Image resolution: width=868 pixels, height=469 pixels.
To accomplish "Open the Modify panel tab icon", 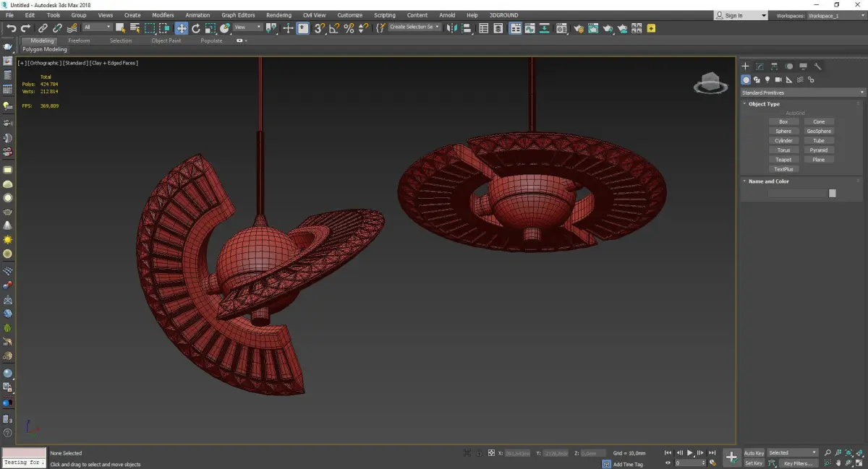I will coord(759,66).
